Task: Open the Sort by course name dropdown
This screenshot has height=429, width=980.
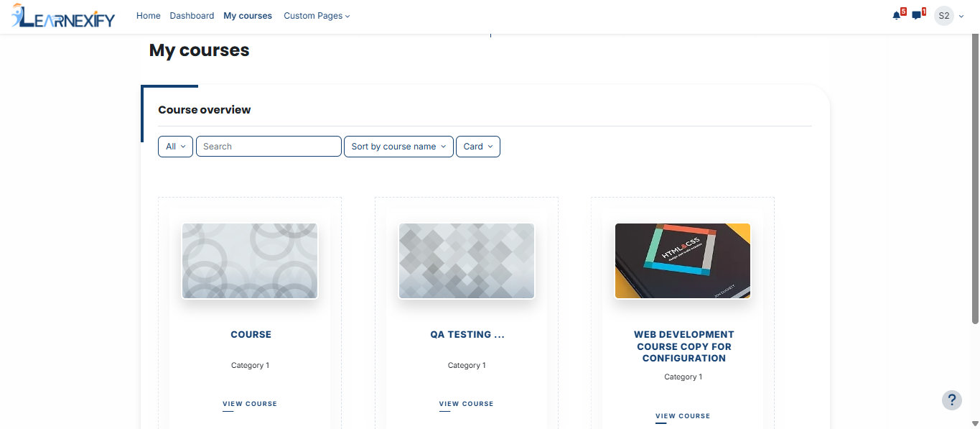Action: pyautogui.click(x=398, y=147)
